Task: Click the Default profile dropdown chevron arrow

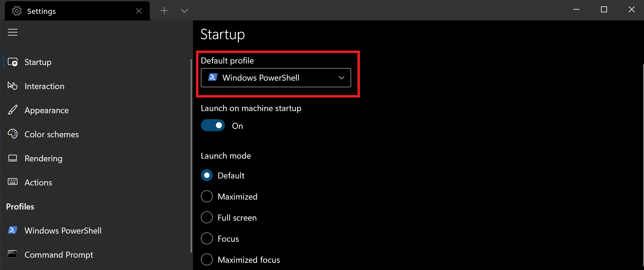Action: point(342,78)
